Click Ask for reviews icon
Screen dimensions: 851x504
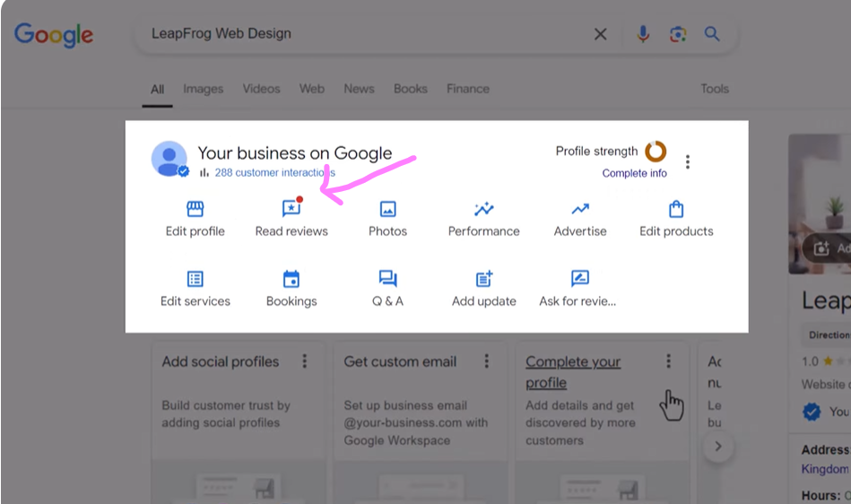(580, 279)
